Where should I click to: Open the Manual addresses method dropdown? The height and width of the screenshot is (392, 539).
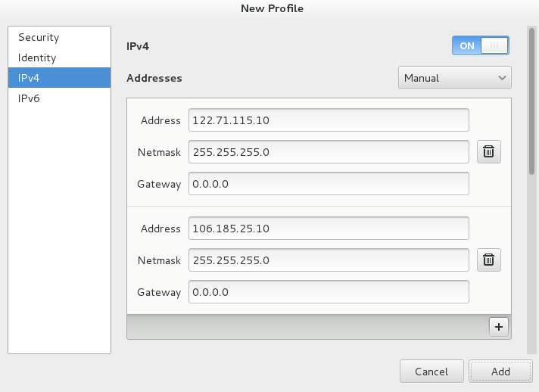[x=454, y=78]
